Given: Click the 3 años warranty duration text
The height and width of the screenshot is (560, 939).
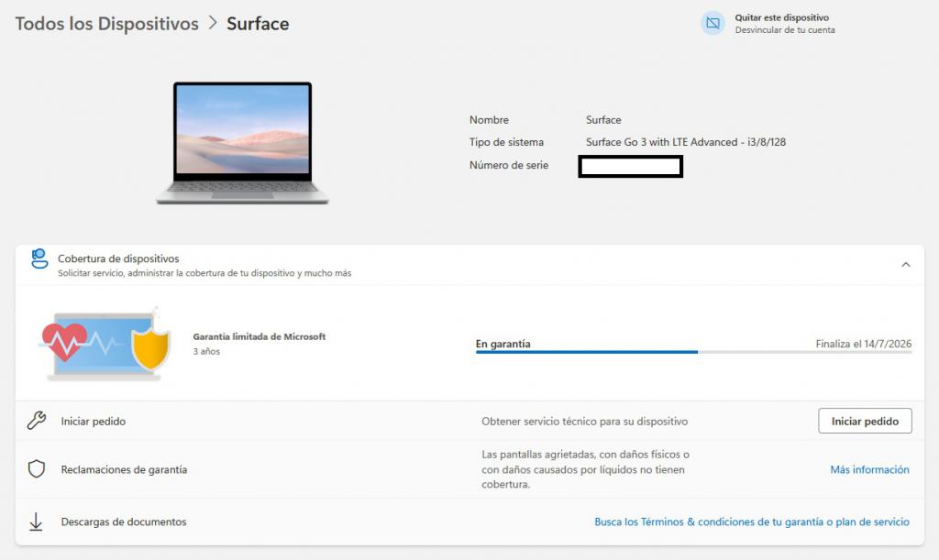Looking at the screenshot, I should click(206, 352).
